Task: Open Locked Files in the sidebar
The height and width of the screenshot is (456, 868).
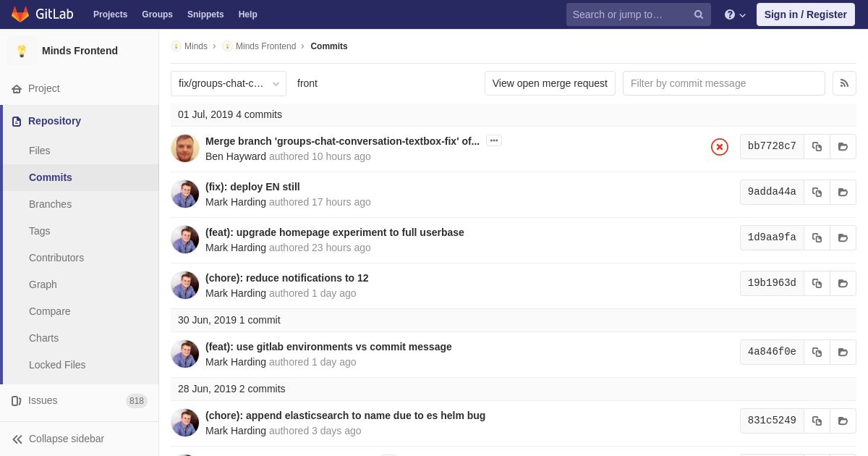Action: coord(81,365)
